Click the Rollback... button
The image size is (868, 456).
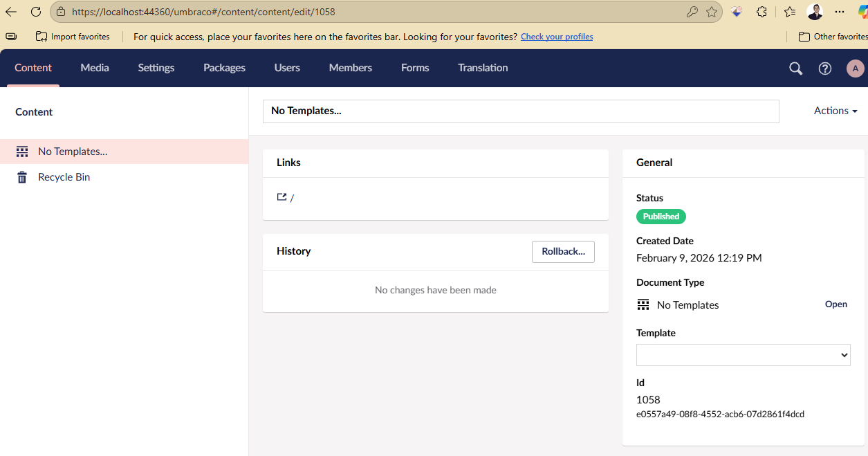(x=563, y=251)
